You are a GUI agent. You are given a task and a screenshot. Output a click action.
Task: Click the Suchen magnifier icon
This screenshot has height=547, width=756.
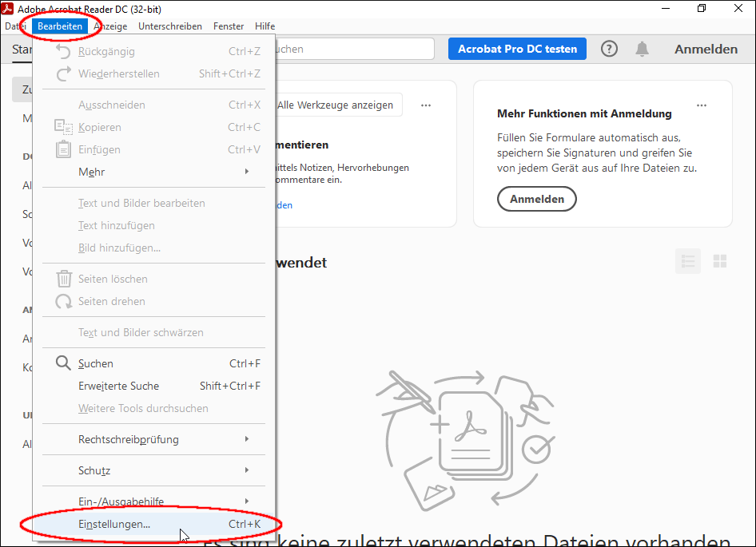63,363
